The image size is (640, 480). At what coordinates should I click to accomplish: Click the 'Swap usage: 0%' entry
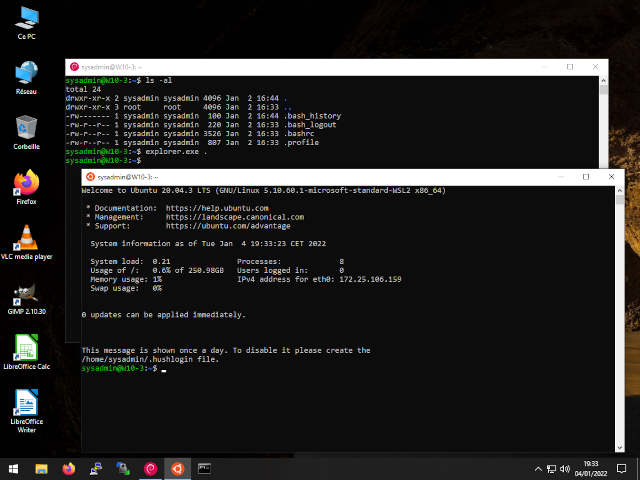coord(126,288)
